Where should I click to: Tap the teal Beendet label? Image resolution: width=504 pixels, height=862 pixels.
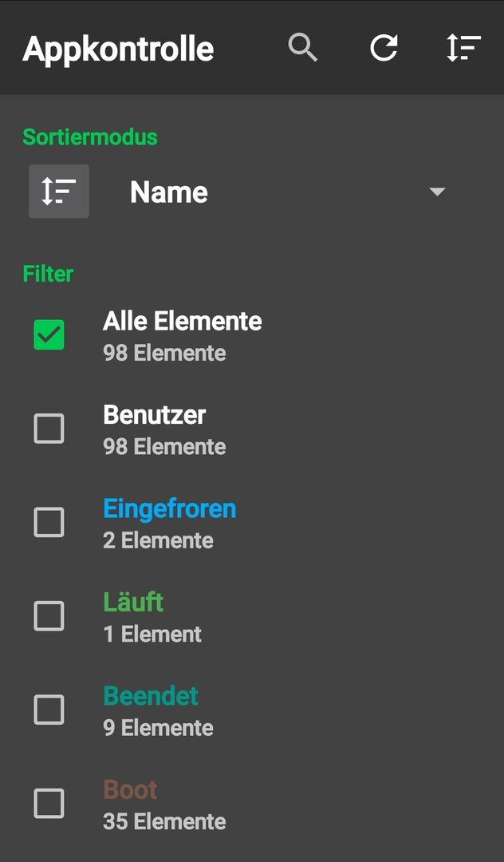(151, 696)
